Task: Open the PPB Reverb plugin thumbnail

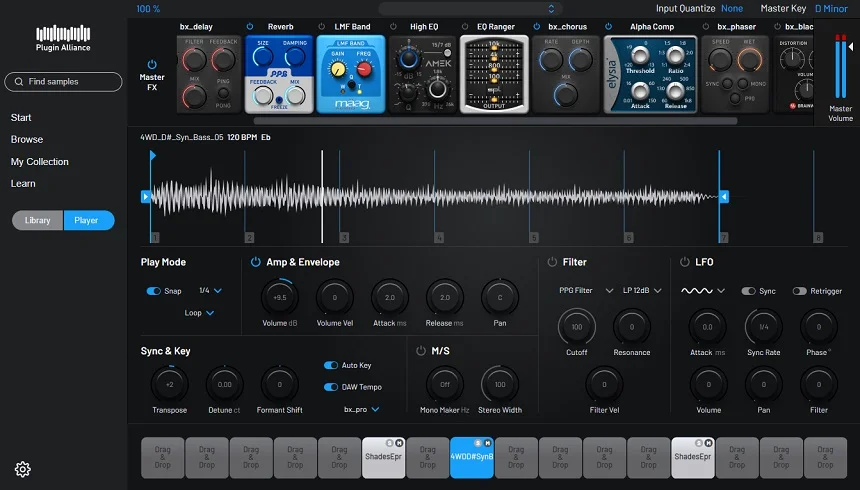Action: click(x=279, y=75)
